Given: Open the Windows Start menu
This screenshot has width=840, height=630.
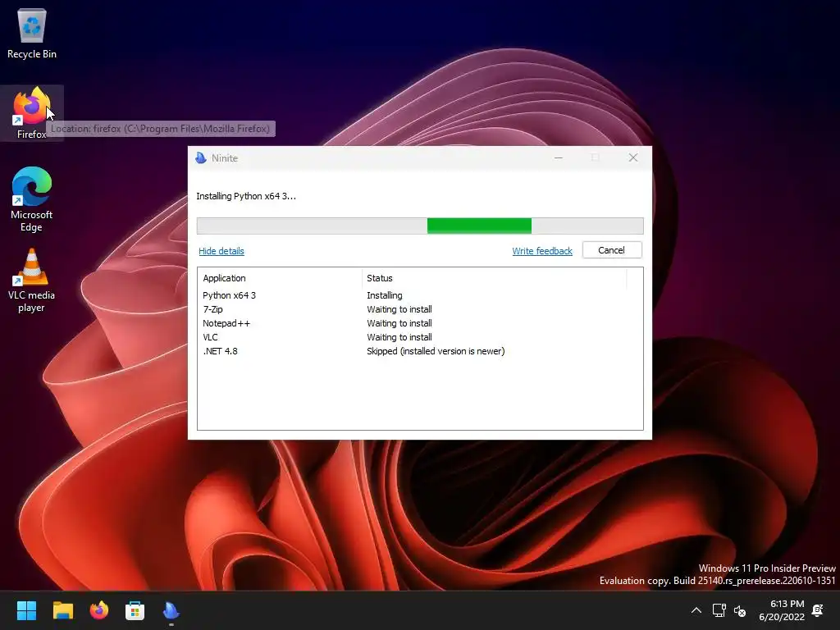Looking at the screenshot, I should 26,610.
